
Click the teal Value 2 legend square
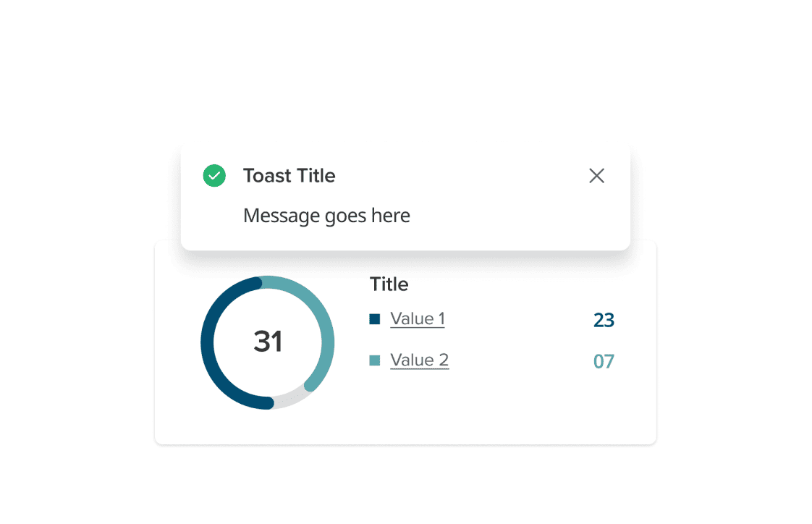pos(375,360)
